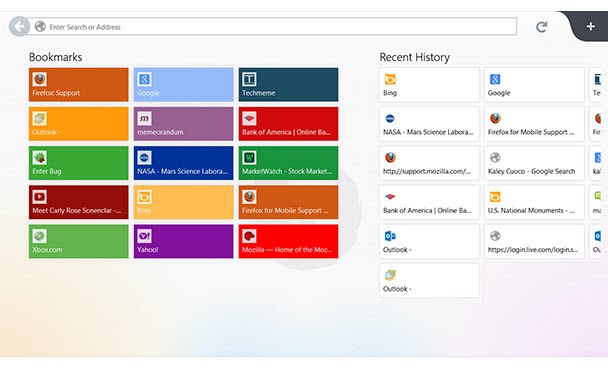This screenshot has width=608, height=368.
Task: Click the back arrow button
Action: tap(19, 27)
